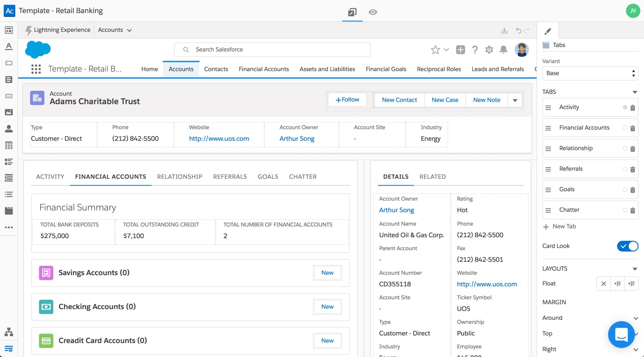Open more actions dropdown beside New Note
This screenshot has width=644, height=357.
(515, 100)
